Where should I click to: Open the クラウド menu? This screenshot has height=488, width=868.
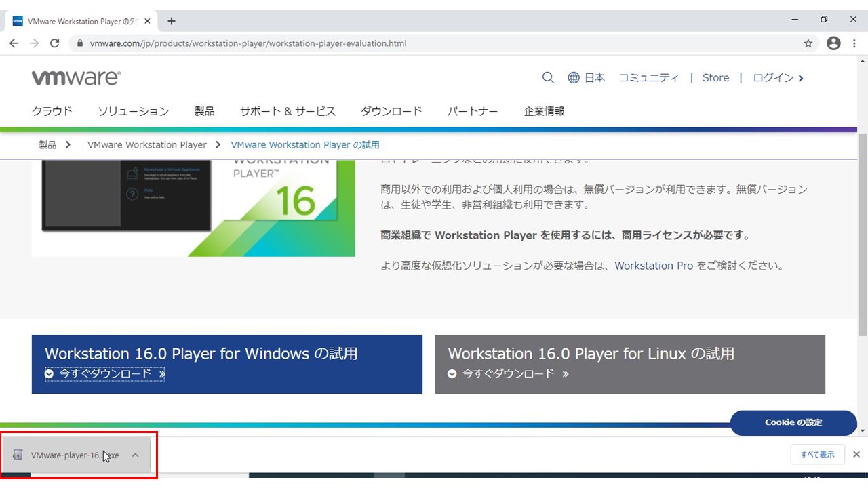point(52,111)
